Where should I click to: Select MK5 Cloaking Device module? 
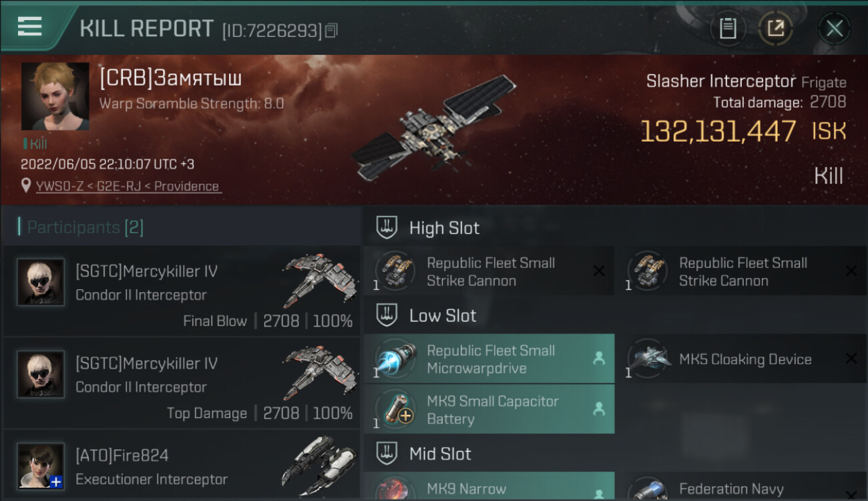pyautogui.click(x=742, y=359)
